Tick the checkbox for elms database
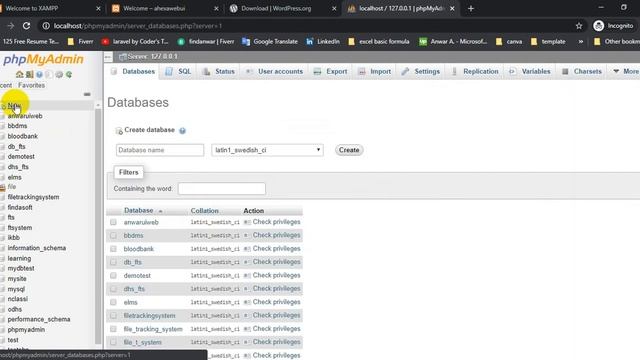 [x=113, y=302]
